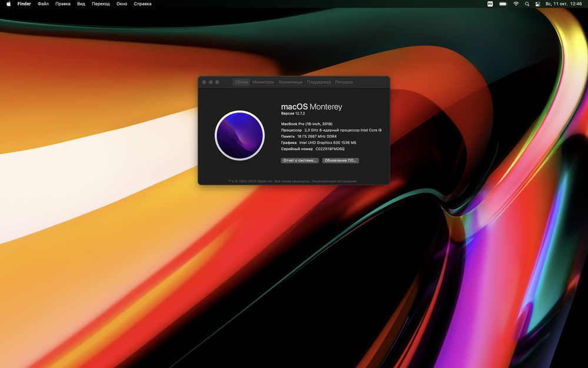Open the Переход menu
Viewport: 588px width, 368px height.
point(101,4)
